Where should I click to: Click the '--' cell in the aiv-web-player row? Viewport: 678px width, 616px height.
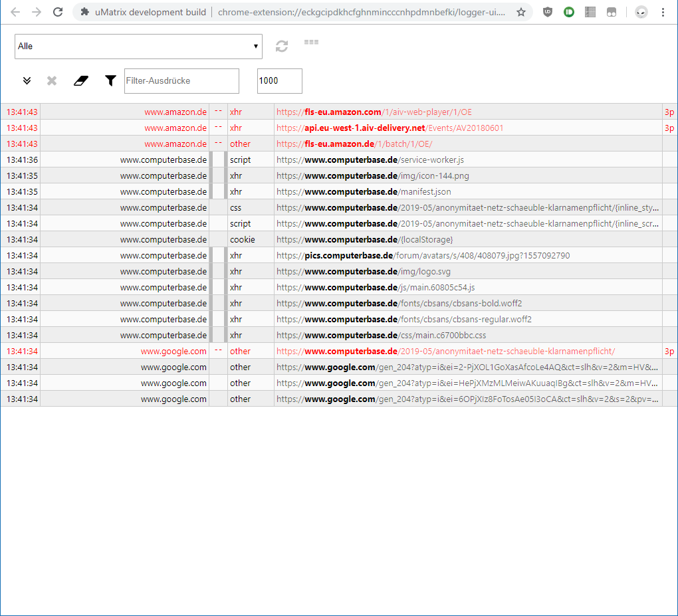click(219, 112)
